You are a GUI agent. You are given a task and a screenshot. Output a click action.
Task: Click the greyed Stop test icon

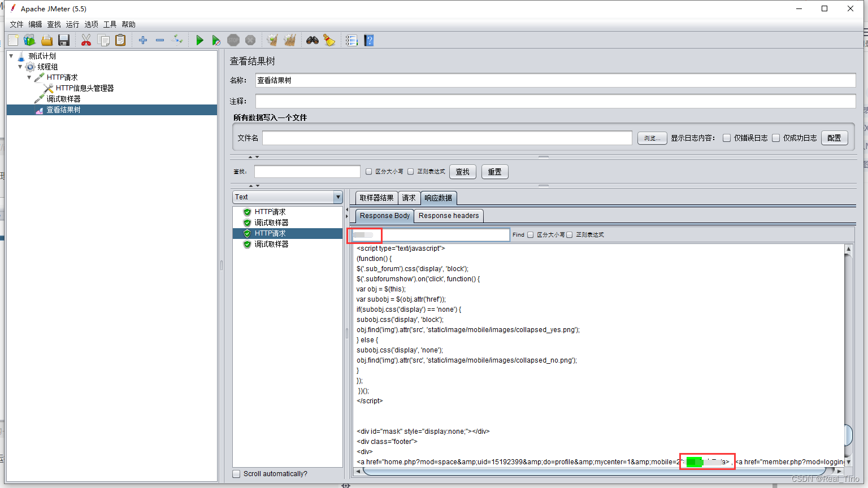(233, 40)
